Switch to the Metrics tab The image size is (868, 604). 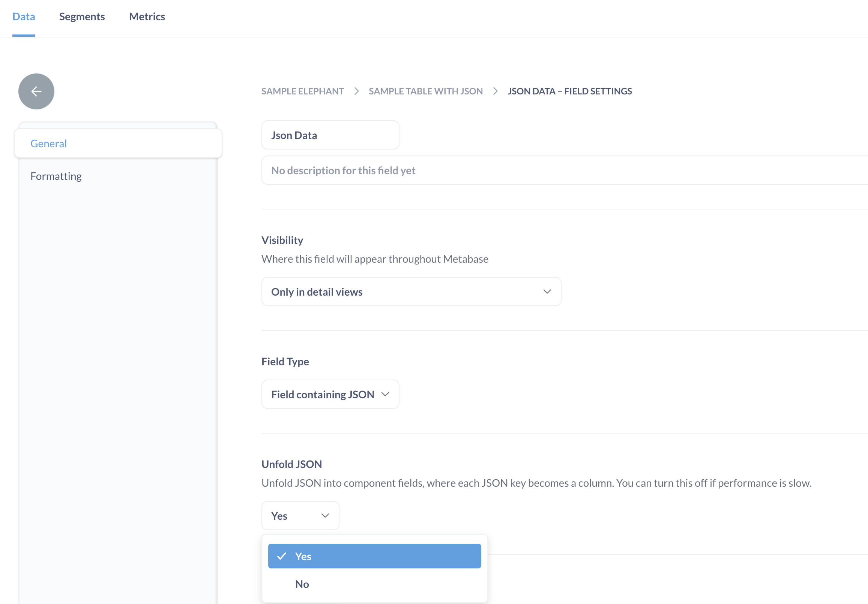coord(147,16)
